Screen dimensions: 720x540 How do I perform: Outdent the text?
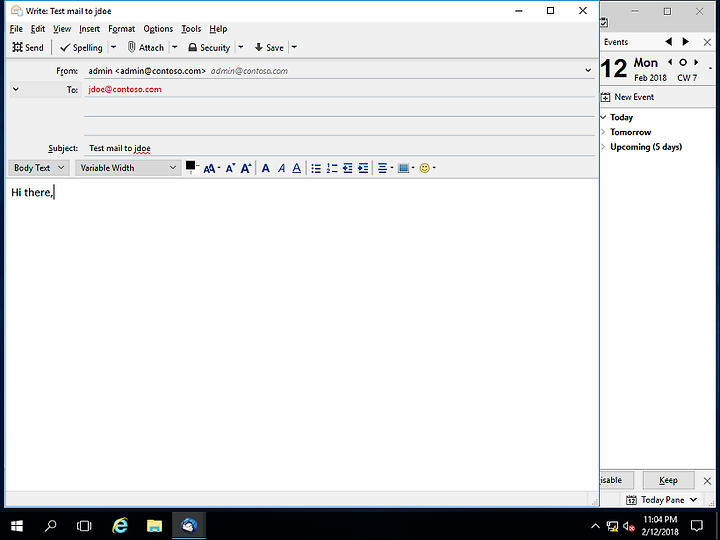348,169
